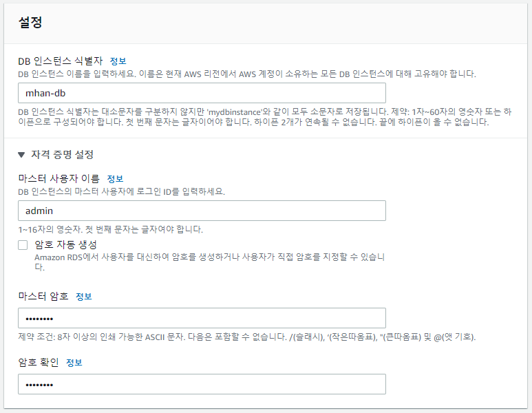
Task: Click the 암호 확인 label
Action: [x=39, y=362]
